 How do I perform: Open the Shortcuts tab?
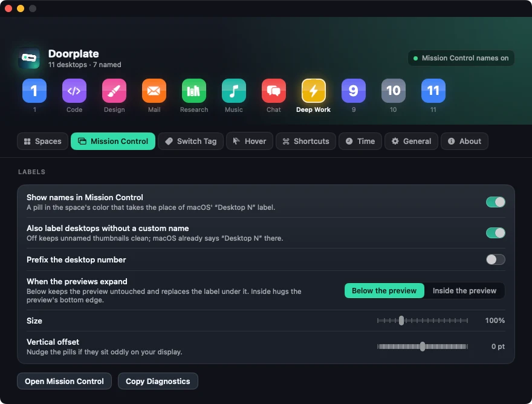pos(306,142)
